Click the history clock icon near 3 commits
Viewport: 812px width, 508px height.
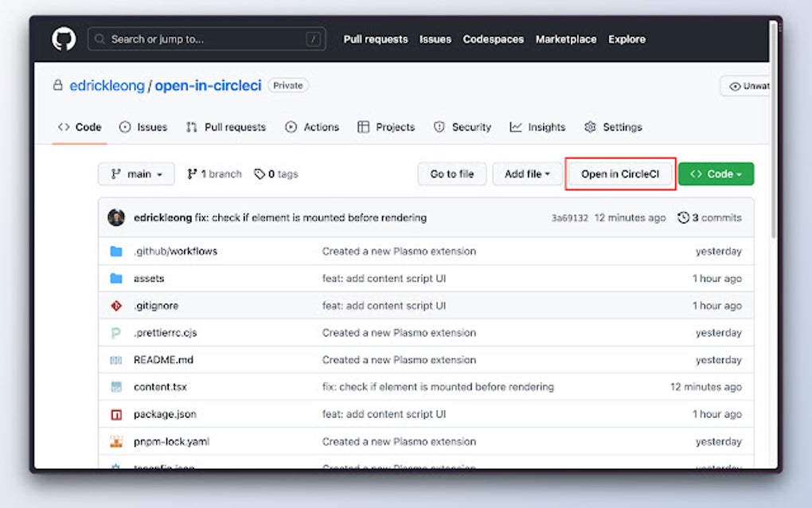click(682, 217)
